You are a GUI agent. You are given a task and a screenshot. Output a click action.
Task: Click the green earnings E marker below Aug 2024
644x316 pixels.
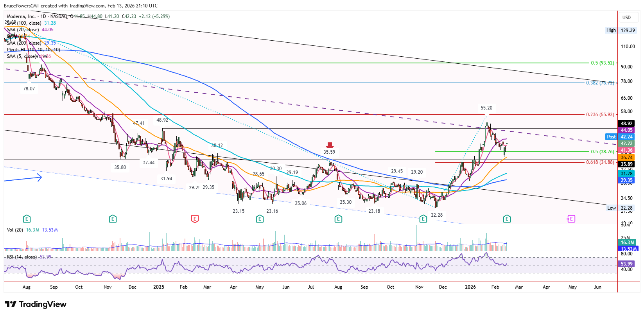coord(27,219)
